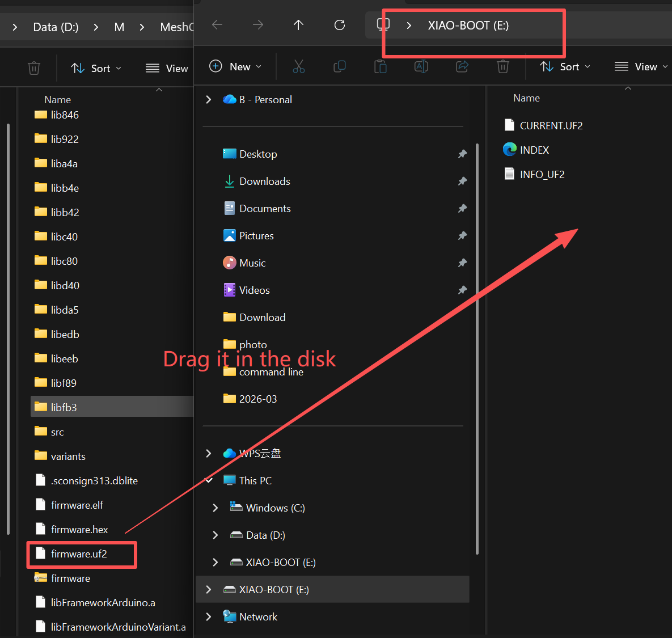Open the Sort menu in right window
This screenshot has width=672, height=638.
tap(565, 67)
